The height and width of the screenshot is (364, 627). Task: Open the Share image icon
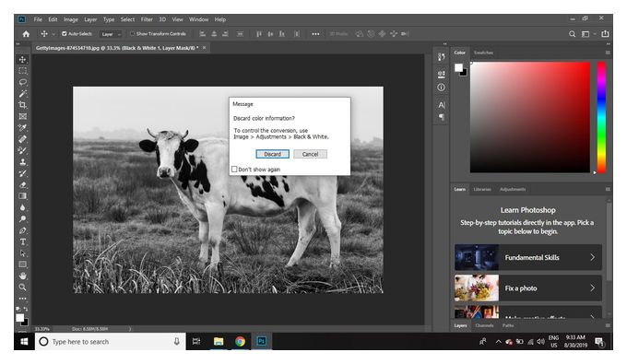[x=606, y=34]
